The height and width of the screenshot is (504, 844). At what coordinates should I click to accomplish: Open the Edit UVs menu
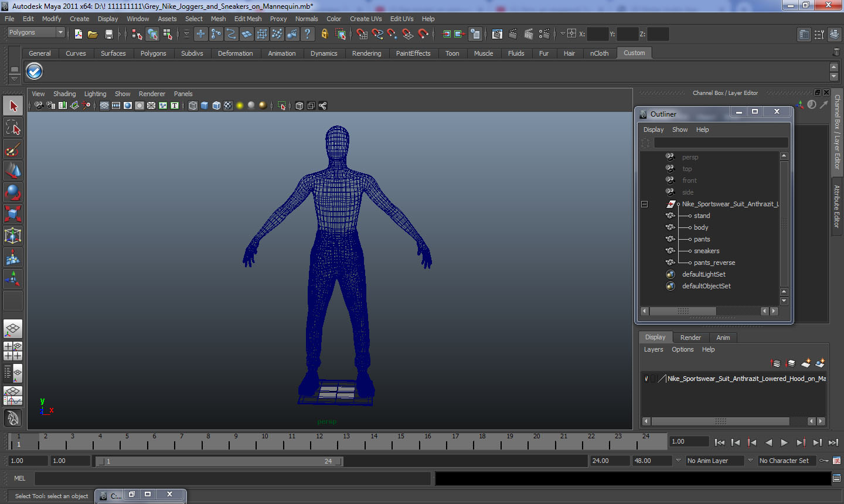[x=402, y=19]
